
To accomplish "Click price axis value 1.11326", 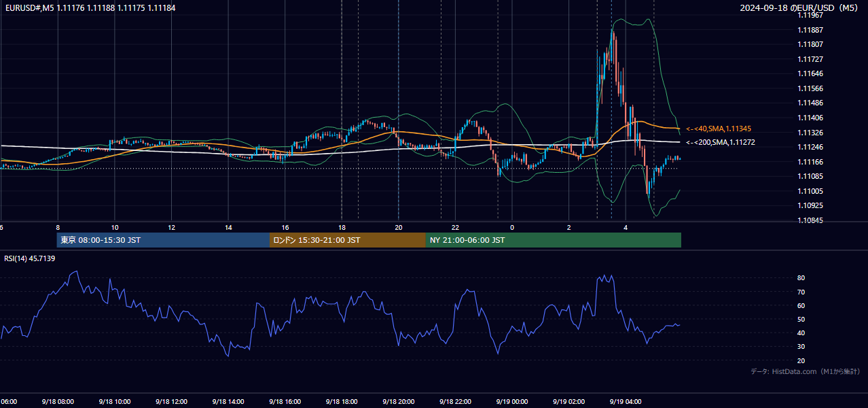I will (x=810, y=133).
